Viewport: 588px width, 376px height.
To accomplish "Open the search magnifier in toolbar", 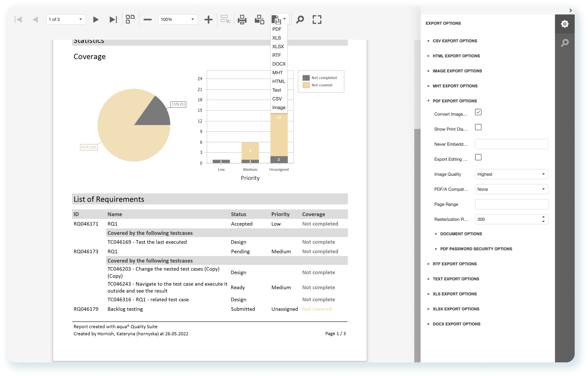I will click(300, 20).
